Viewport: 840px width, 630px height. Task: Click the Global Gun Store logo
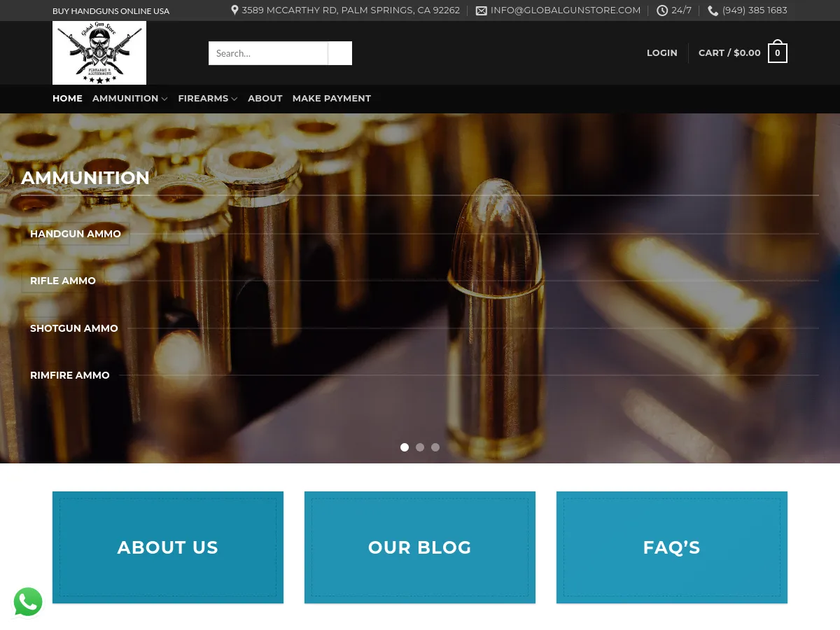point(99,52)
